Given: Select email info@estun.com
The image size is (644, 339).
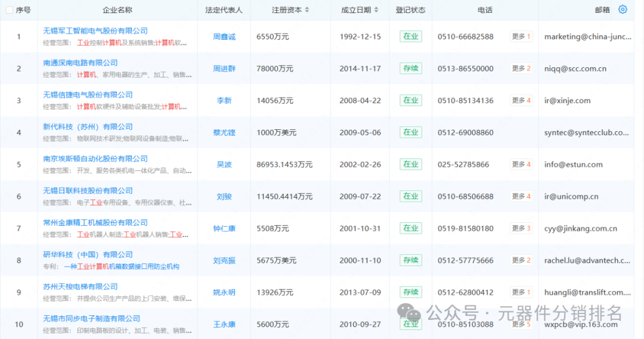Looking at the screenshot, I should pos(574,165).
